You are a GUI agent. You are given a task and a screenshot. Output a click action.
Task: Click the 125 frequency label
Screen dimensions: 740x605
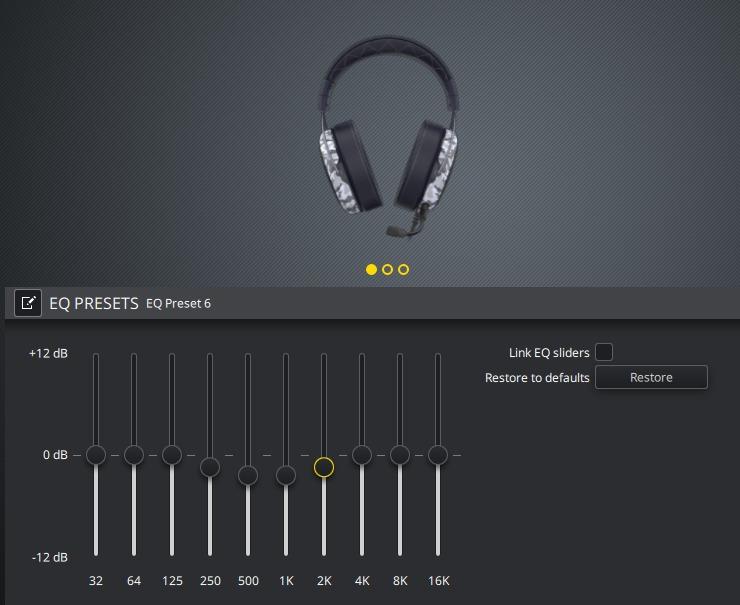172,581
